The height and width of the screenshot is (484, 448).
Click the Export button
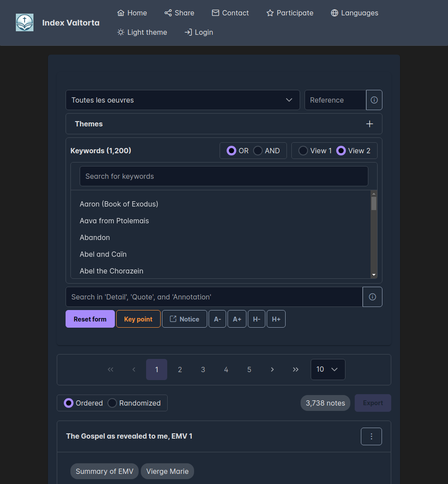pyautogui.click(x=372, y=403)
